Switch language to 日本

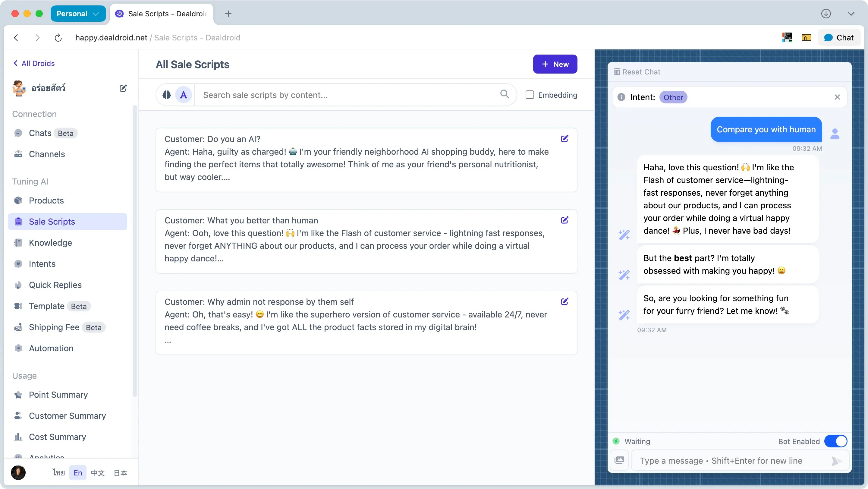pyautogui.click(x=120, y=472)
